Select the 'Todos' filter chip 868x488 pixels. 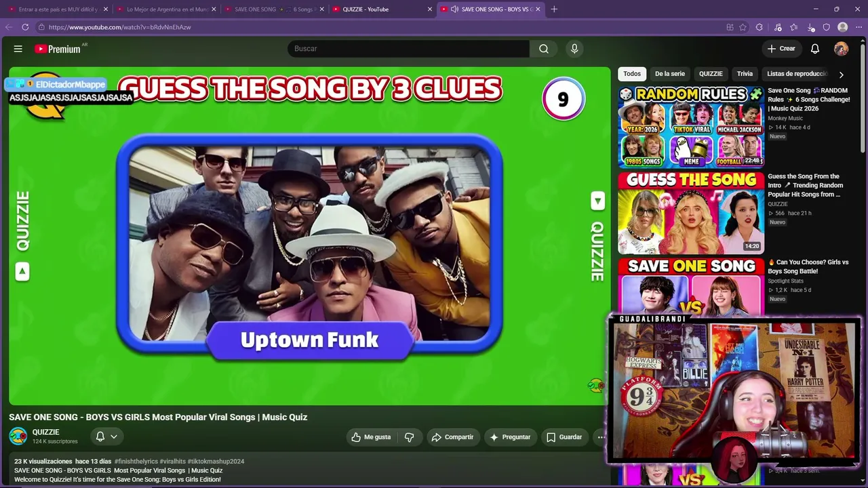(632, 74)
